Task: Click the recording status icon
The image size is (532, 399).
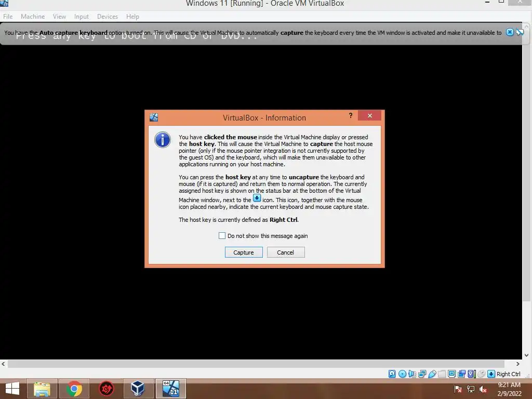Action: point(461,374)
